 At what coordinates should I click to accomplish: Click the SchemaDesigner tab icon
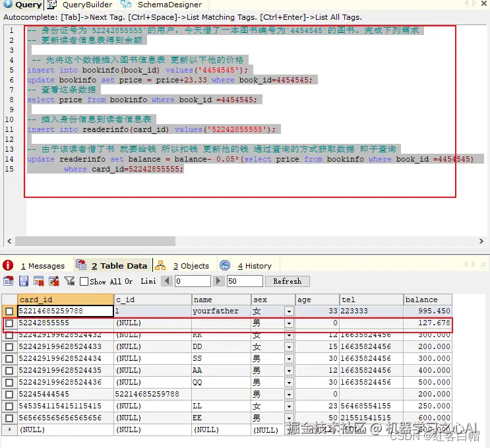pyautogui.click(x=126, y=5)
